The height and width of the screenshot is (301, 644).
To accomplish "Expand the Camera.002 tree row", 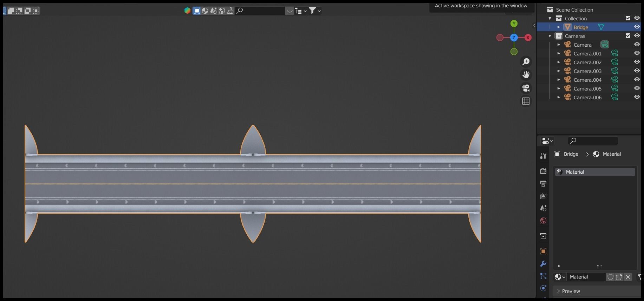I will [559, 62].
